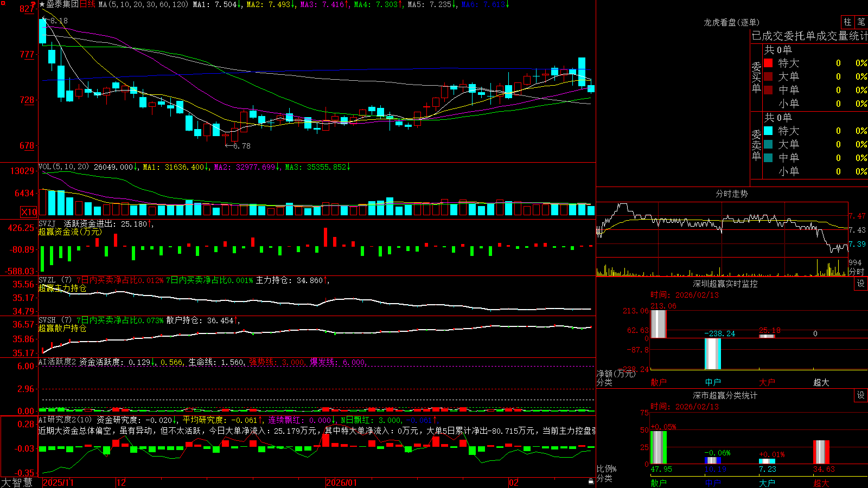Switch 龙虎看盘 to 柱 view
Viewport: 868px width, 488px height.
click(847, 22)
